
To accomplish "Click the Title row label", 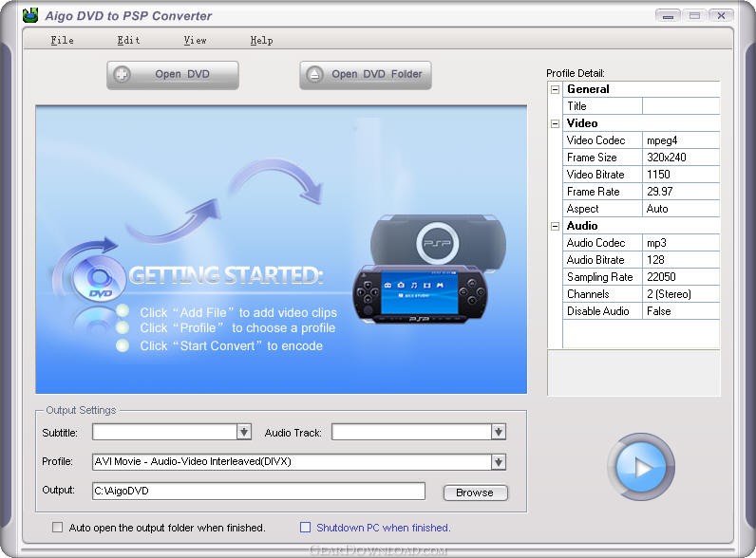I will coord(602,106).
